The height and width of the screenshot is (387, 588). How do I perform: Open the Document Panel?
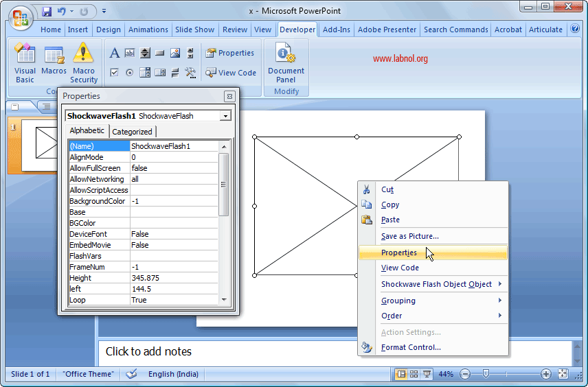click(286, 62)
